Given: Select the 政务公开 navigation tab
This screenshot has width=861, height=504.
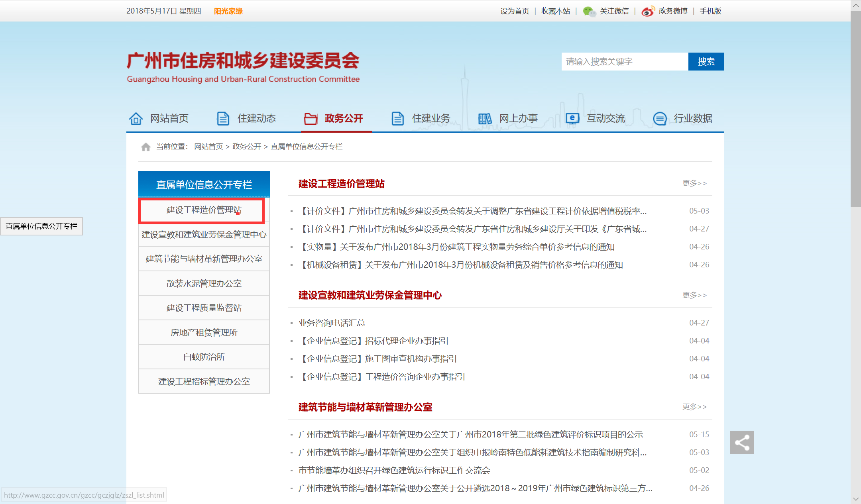Looking at the screenshot, I should pyautogui.click(x=344, y=118).
